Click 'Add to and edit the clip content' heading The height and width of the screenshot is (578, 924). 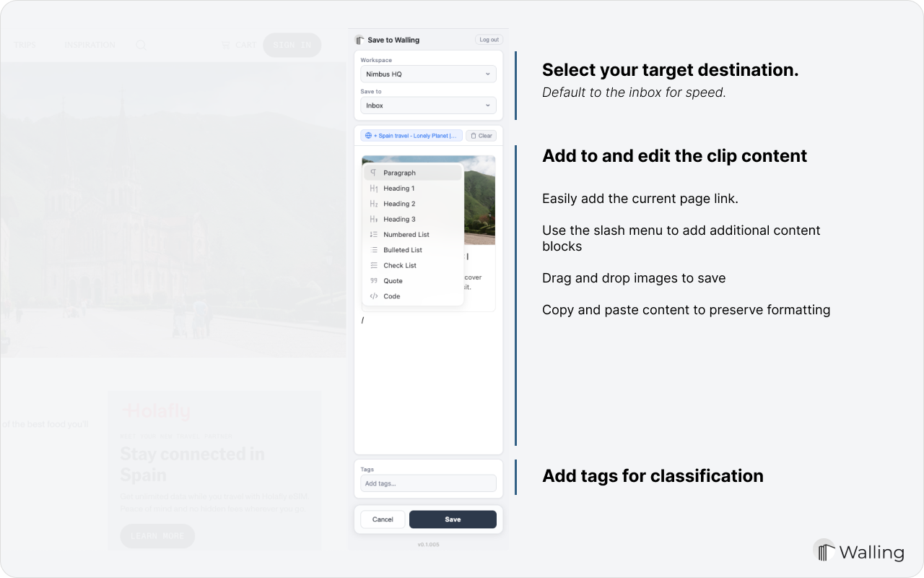(674, 156)
